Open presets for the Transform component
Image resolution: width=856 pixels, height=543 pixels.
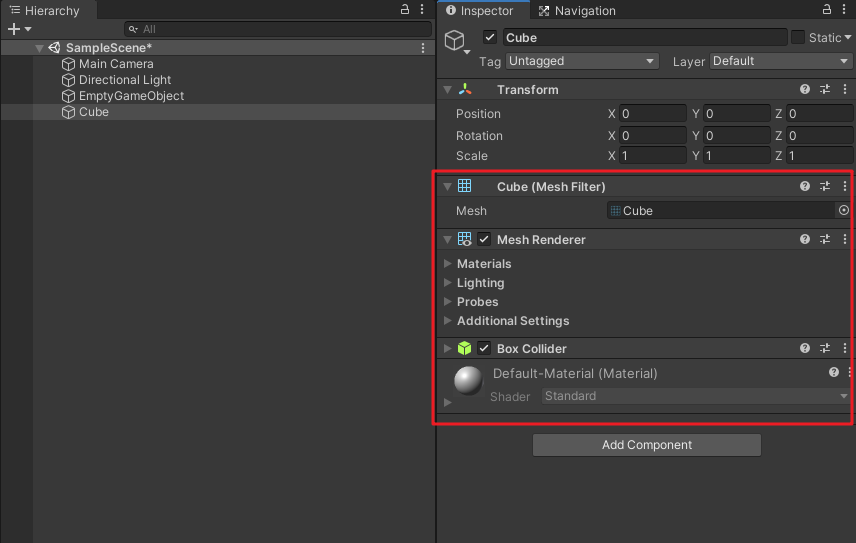click(825, 89)
